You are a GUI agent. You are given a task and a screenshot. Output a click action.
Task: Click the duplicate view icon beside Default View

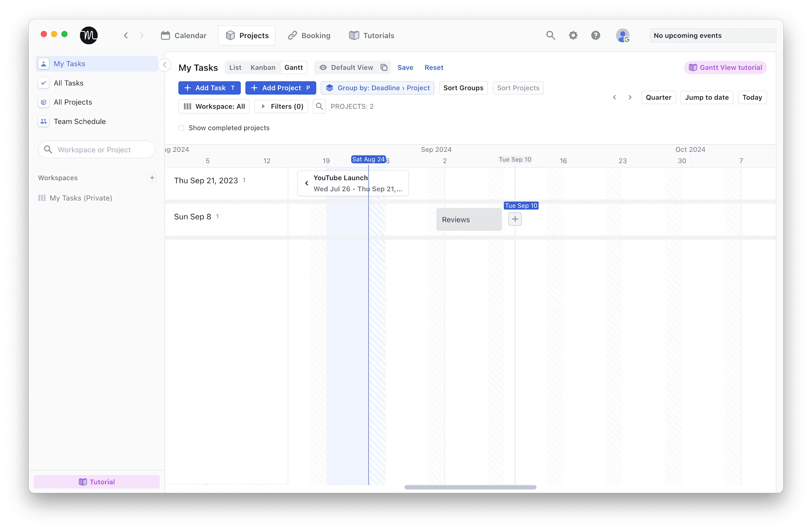[x=384, y=67]
